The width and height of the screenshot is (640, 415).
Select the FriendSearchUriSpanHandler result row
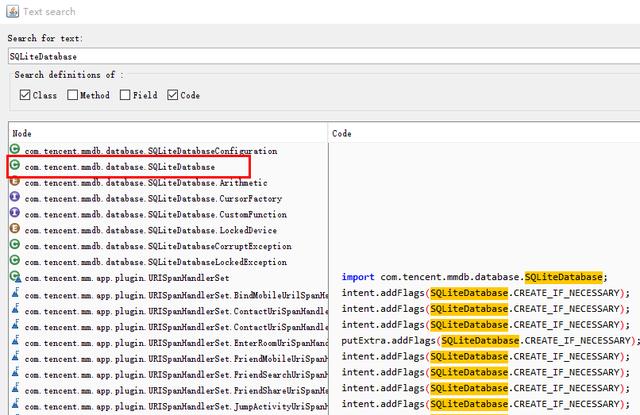pyautogui.click(x=168, y=374)
